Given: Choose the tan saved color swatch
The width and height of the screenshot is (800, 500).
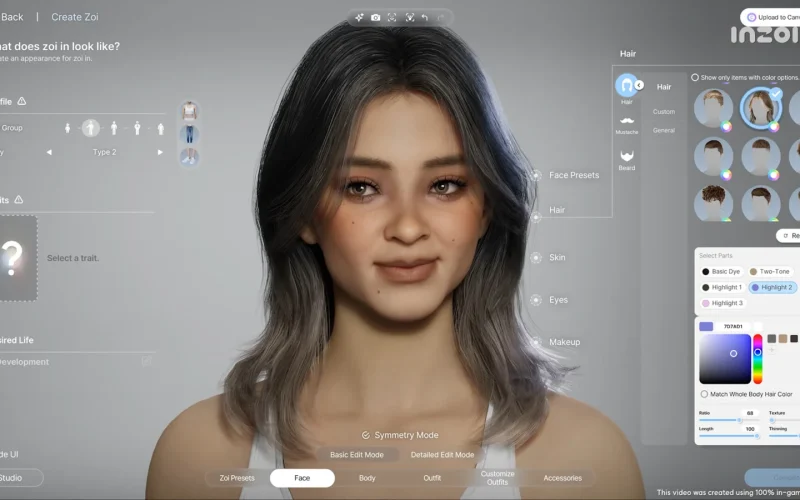Looking at the screenshot, I should (783, 338).
